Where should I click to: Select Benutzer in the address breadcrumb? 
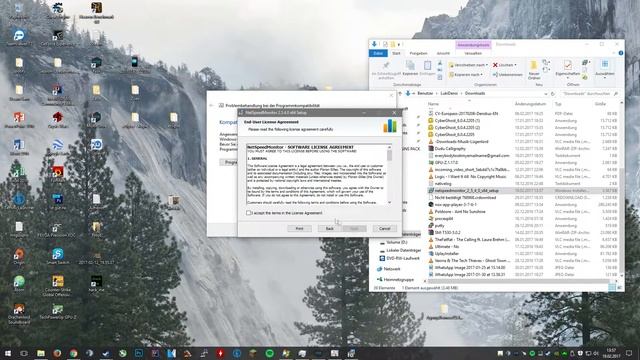pyautogui.click(x=424, y=93)
